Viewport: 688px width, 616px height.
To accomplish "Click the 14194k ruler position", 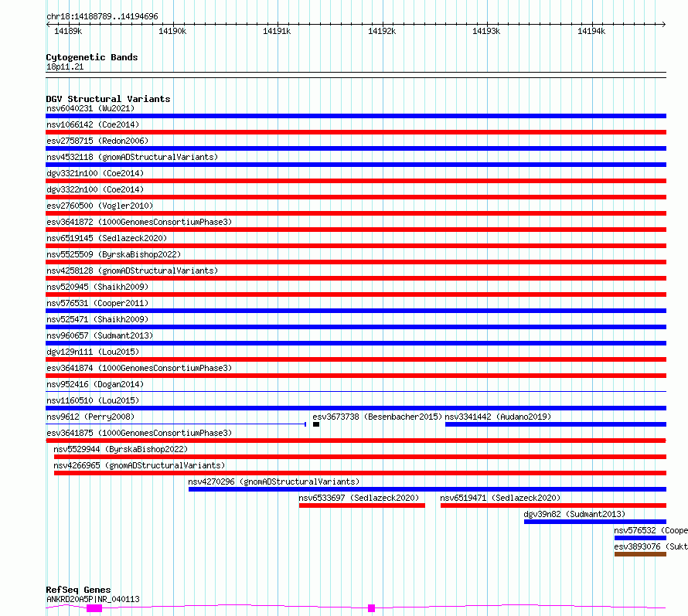I will [591, 31].
